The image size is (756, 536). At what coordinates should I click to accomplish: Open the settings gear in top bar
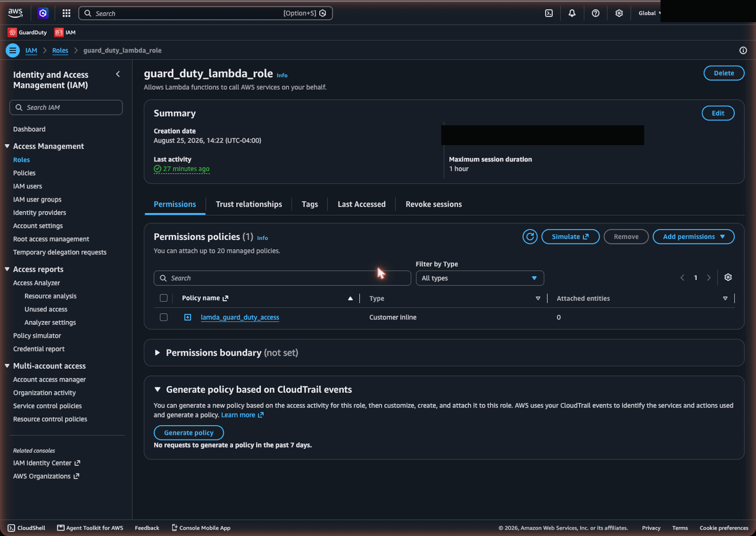(x=619, y=13)
